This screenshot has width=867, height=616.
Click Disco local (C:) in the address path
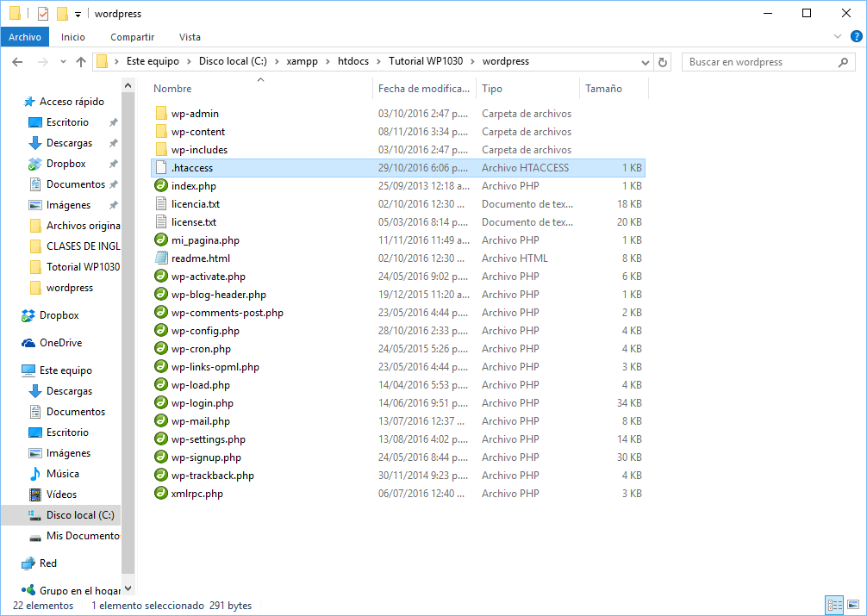[233, 61]
